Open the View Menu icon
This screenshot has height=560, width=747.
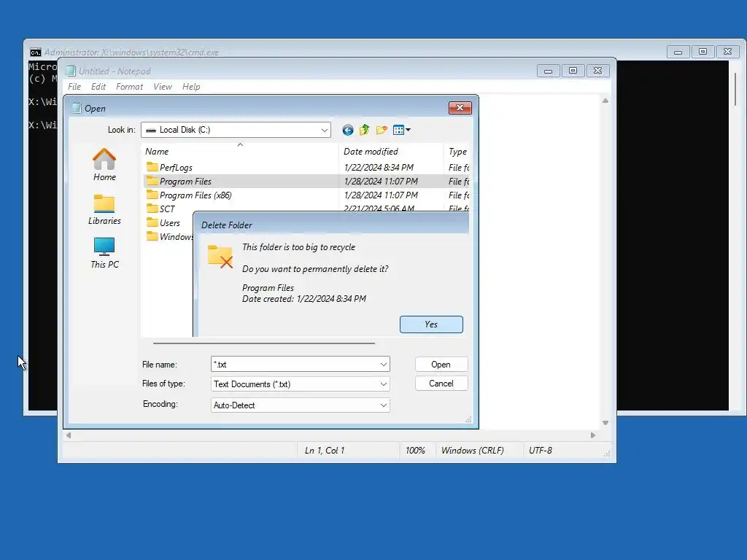pyautogui.click(x=399, y=130)
